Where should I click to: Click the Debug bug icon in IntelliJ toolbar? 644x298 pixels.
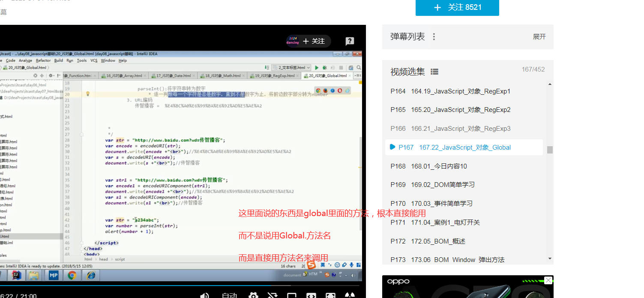324,68
